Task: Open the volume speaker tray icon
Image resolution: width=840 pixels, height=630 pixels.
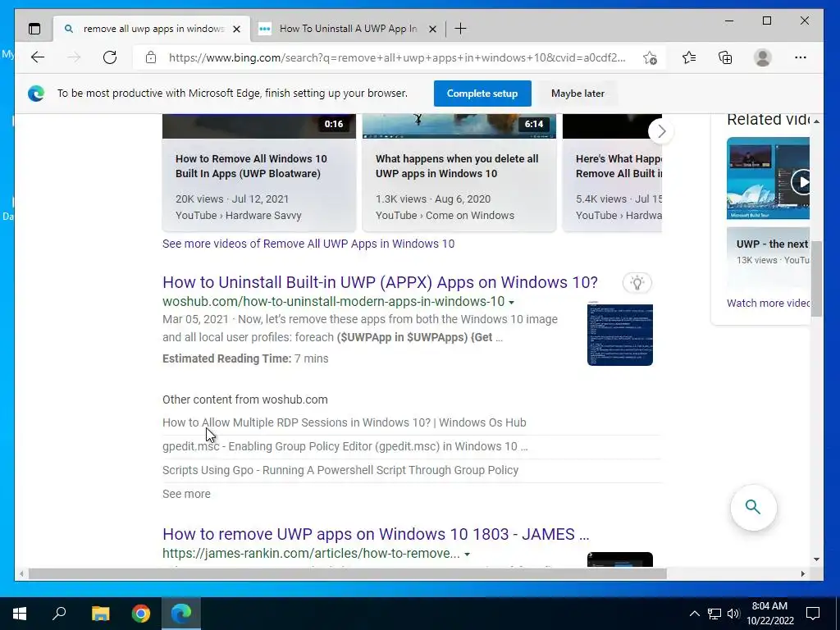Action: click(x=733, y=614)
